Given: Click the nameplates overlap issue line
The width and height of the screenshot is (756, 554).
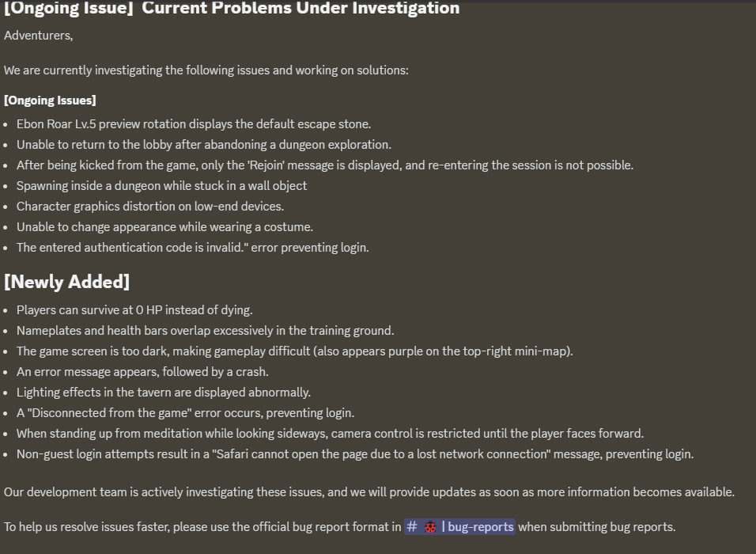Looking at the screenshot, I should 206,331.
